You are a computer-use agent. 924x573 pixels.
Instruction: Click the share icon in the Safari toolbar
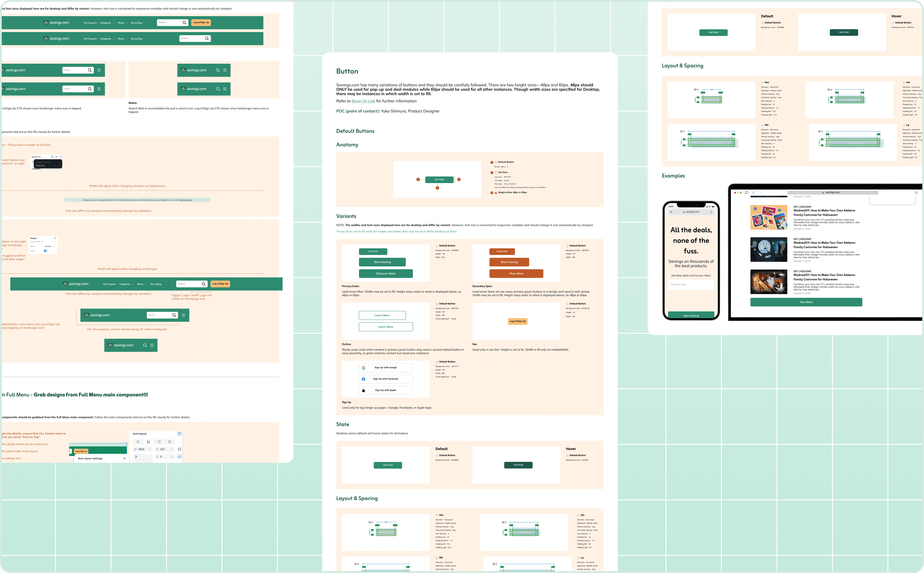(x=916, y=193)
